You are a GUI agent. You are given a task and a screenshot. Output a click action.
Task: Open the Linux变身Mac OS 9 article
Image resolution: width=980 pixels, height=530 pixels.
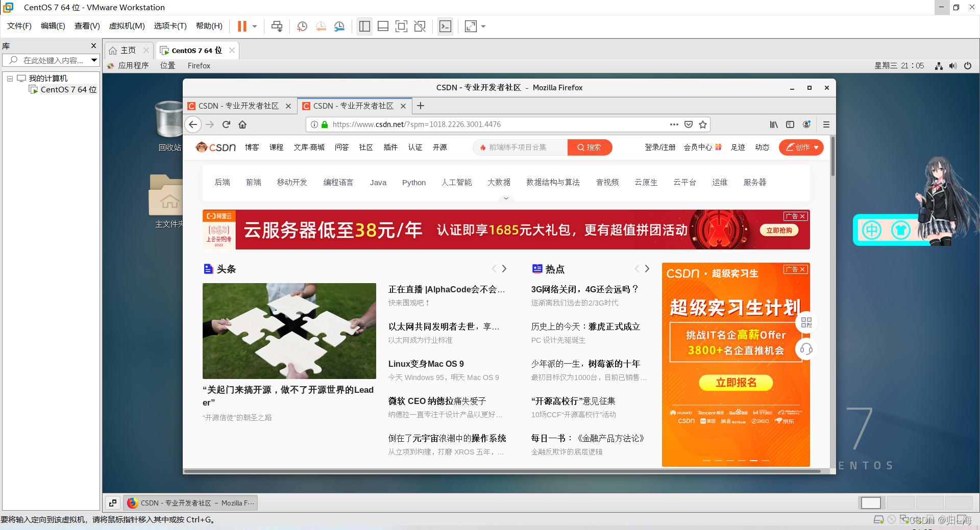pyautogui.click(x=426, y=364)
